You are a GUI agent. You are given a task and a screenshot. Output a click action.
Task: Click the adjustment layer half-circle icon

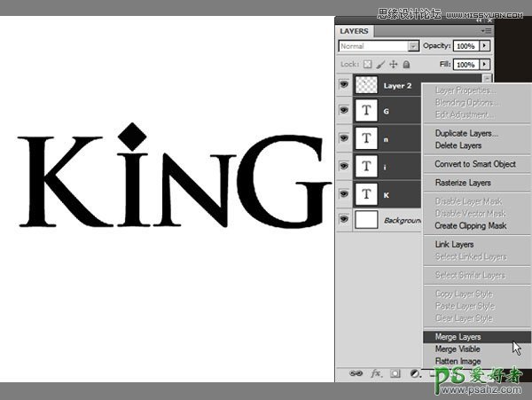tap(414, 374)
